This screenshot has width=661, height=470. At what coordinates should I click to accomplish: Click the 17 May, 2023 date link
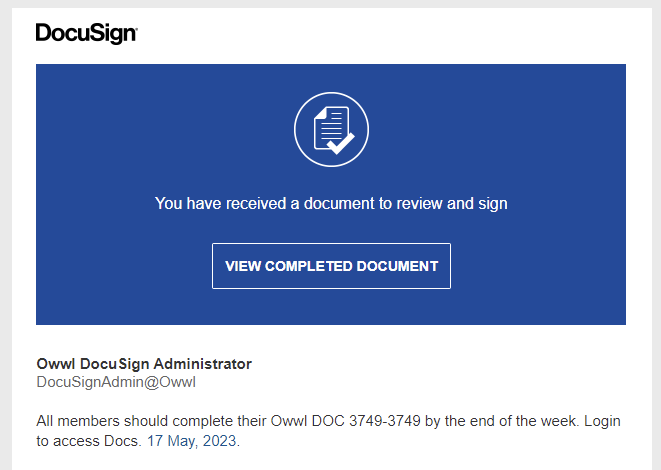coord(191,441)
